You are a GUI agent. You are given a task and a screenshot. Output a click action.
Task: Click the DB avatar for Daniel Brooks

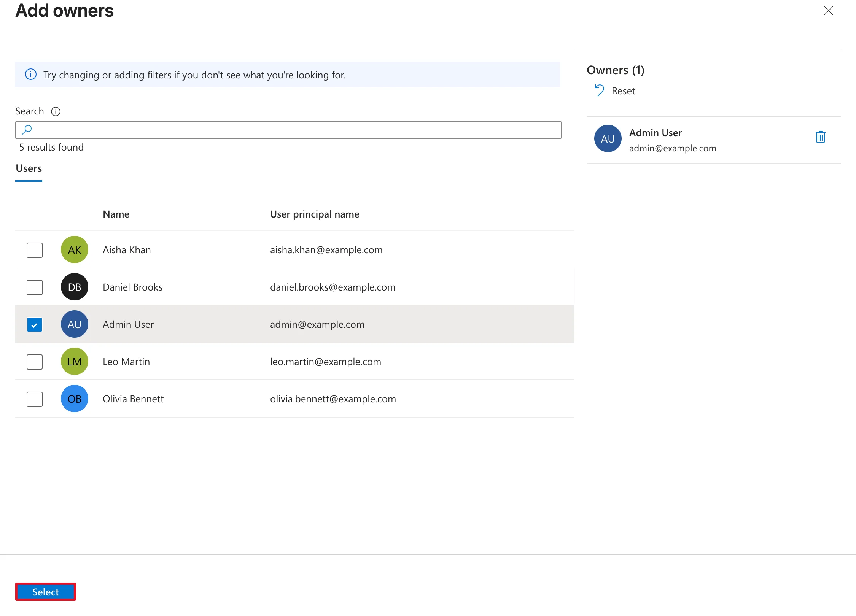click(75, 287)
